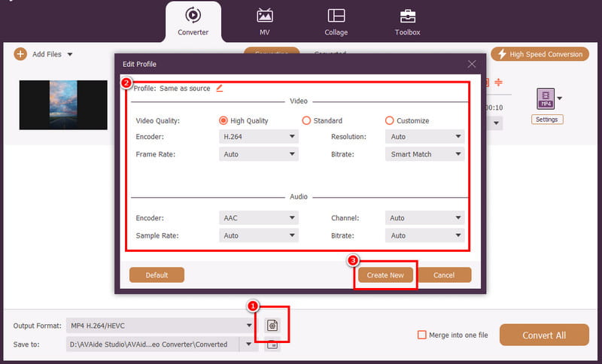Open the MV tab

pos(265,22)
